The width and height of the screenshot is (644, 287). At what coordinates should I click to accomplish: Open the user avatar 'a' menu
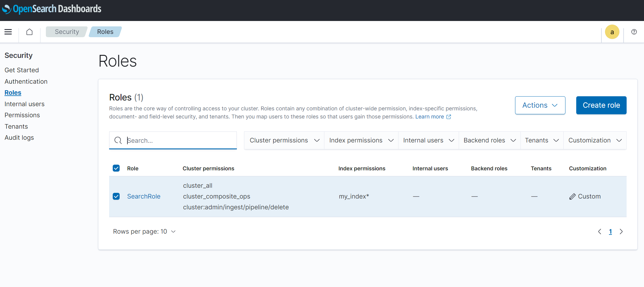(612, 32)
